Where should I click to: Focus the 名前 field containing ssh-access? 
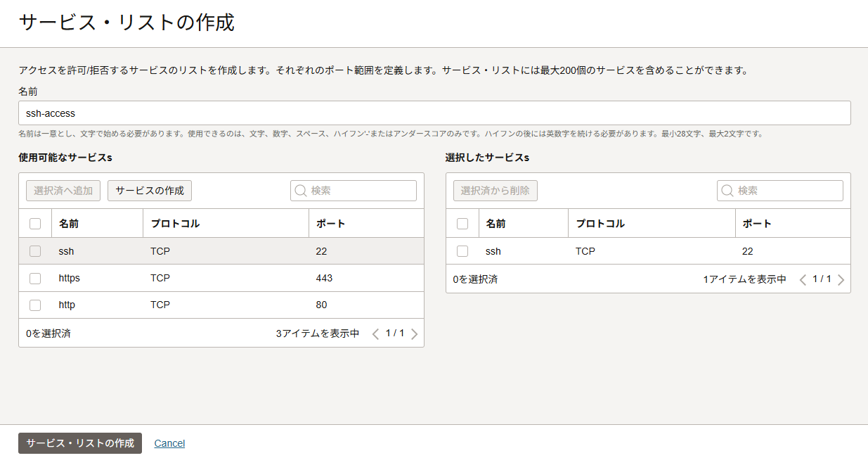point(434,113)
